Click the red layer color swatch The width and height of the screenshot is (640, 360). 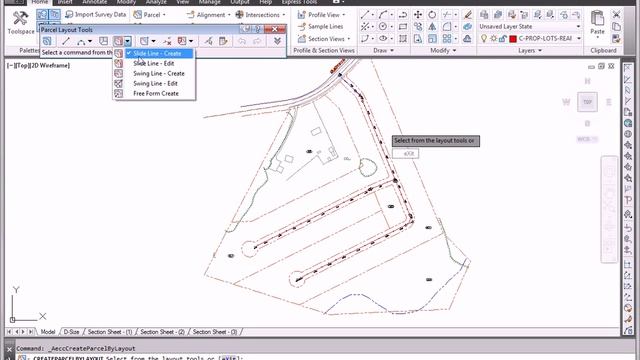[513, 39]
